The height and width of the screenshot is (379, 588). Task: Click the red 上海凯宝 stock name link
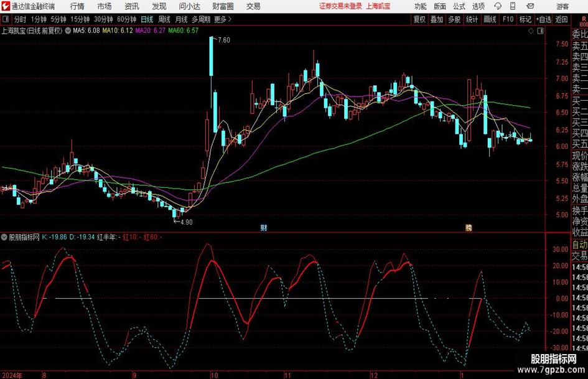378,6
